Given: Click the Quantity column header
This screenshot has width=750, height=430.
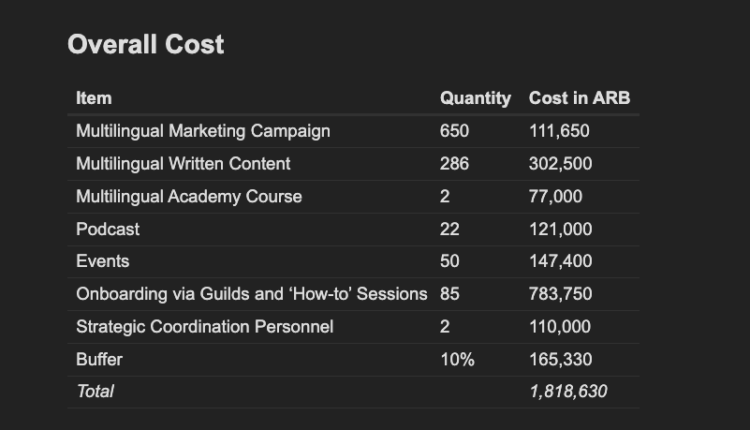Looking at the screenshot, I should 475,98.
